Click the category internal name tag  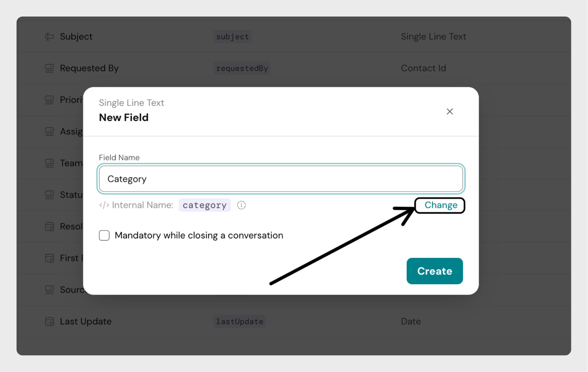tap(204, 205)
